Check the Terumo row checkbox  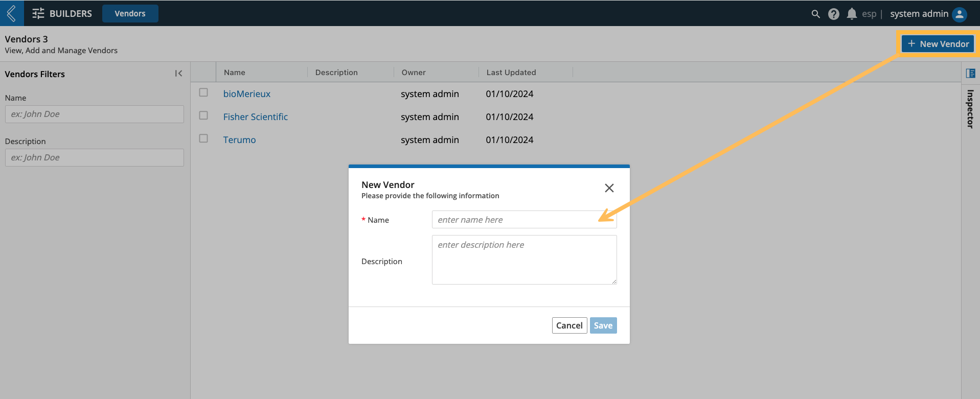203,138
